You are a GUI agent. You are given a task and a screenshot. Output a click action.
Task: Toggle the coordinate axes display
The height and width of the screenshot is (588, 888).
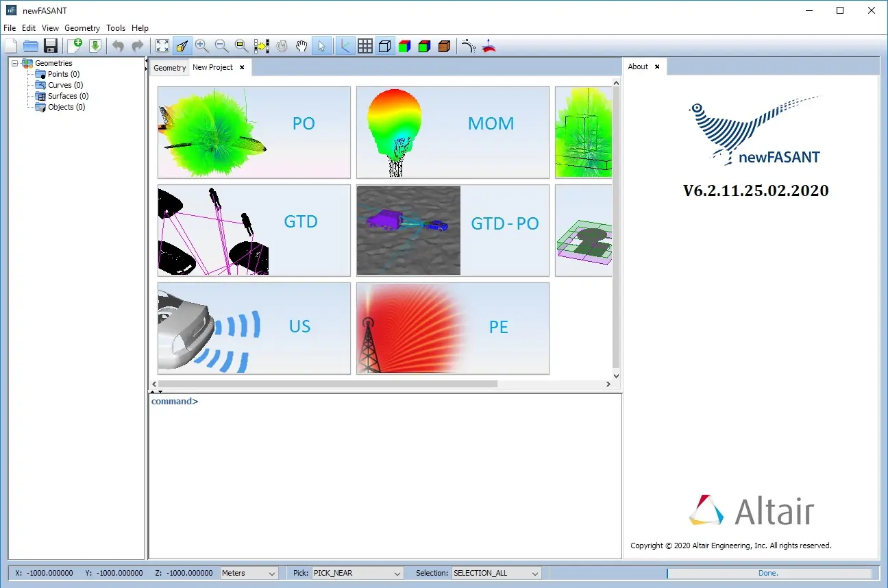pos(345,46)
